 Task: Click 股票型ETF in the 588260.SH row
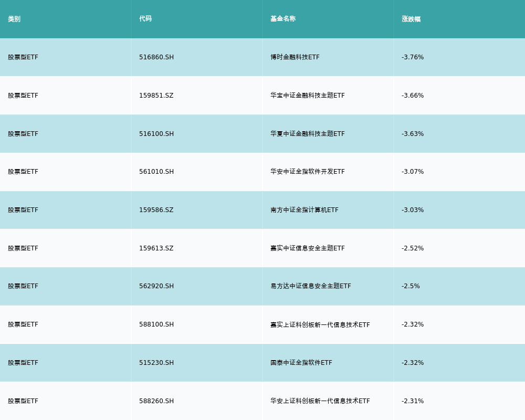(x=23, y=401)
